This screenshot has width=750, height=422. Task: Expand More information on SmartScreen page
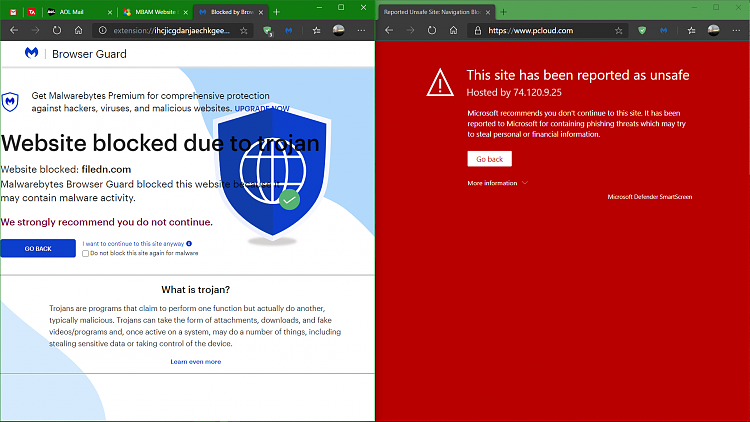(x=497, y=183)
